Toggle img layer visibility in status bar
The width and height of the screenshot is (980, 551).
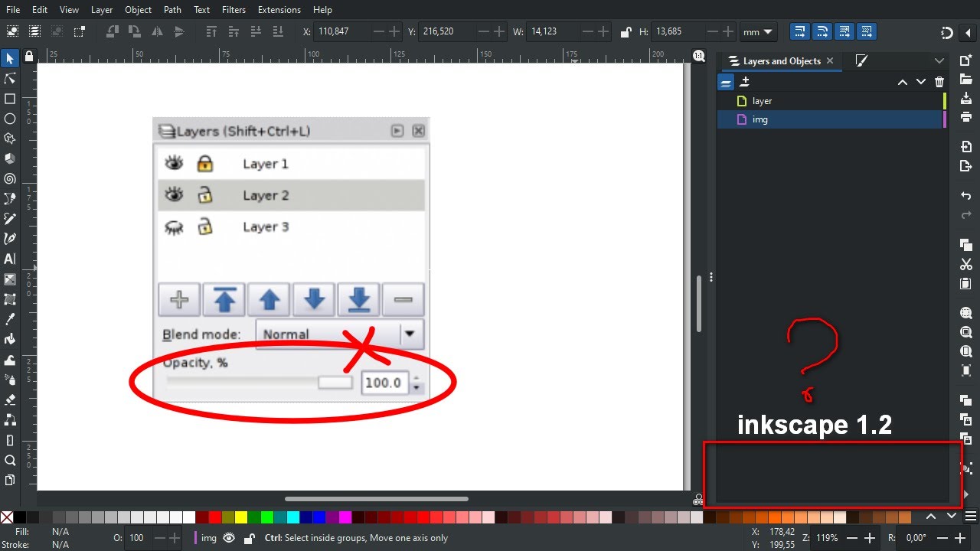click(x=229, y=538)
